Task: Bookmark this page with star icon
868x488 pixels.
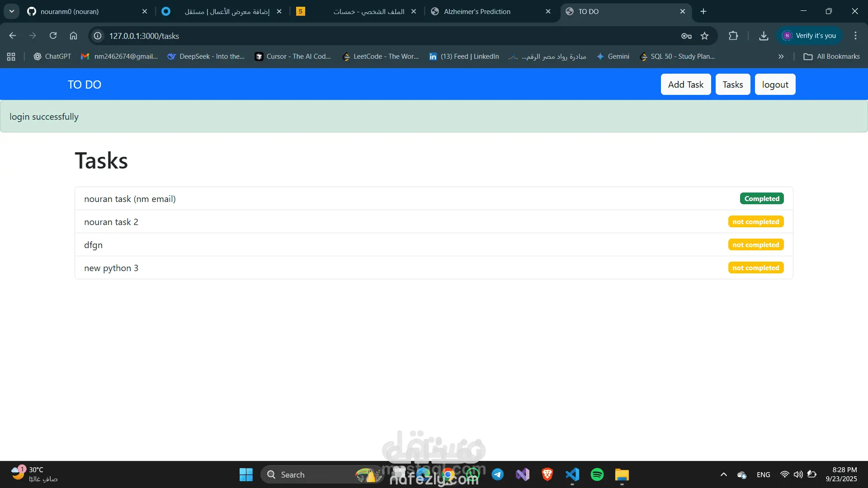Action: (x=704, y=36)
